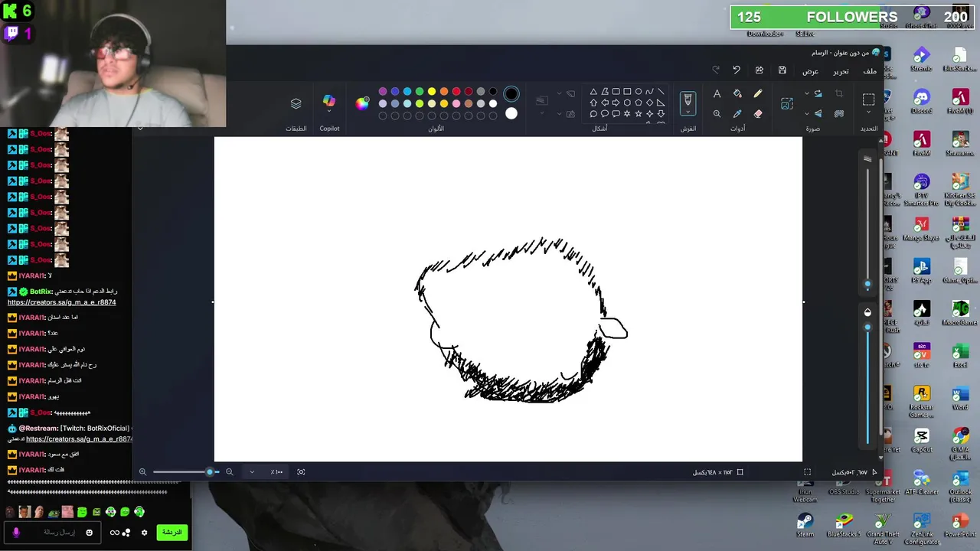
Task: Select the triangle shape
Action: 593,92
